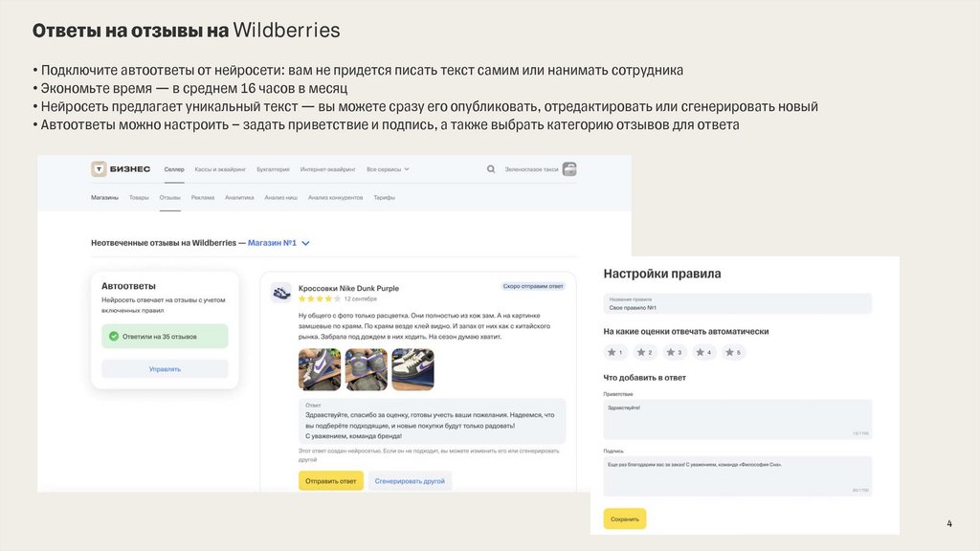
Task: Click Сгенерировать другой button
Action: pyautogui.click(x=410, y=480)
